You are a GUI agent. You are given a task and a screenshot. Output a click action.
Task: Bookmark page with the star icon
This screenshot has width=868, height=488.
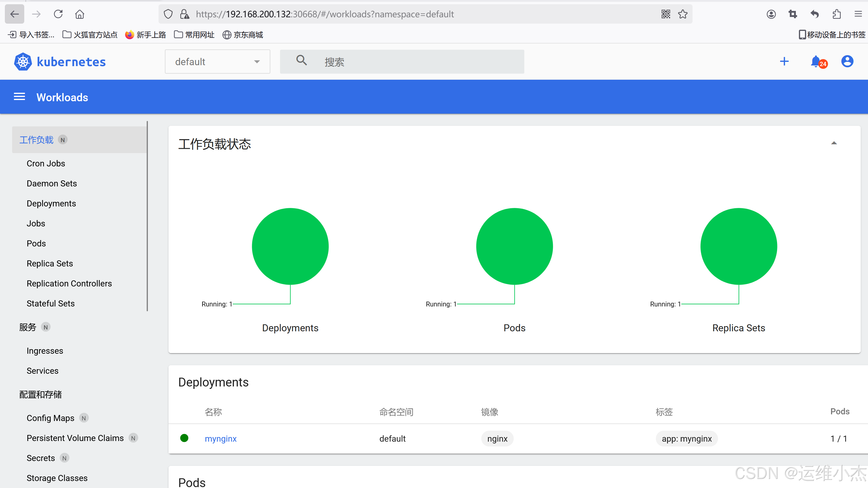point(683,14)
